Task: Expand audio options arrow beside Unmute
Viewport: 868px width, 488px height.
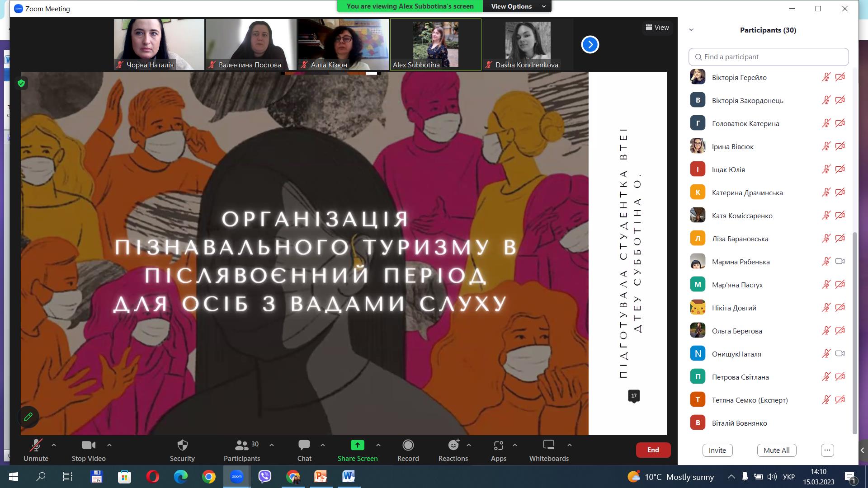Action: pyautogui.click(x=54, y=445)
